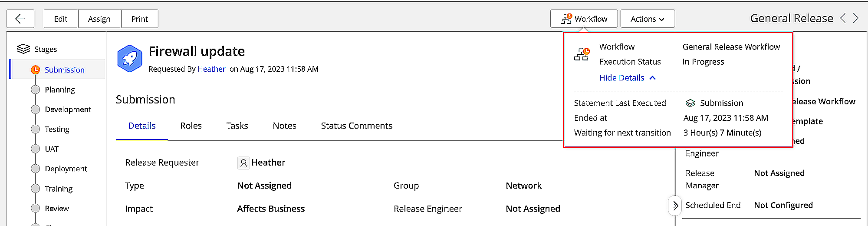This screenshot has height=226, width=868.
Task: Go to next release with right chevron
Action: tap(856, 18)
